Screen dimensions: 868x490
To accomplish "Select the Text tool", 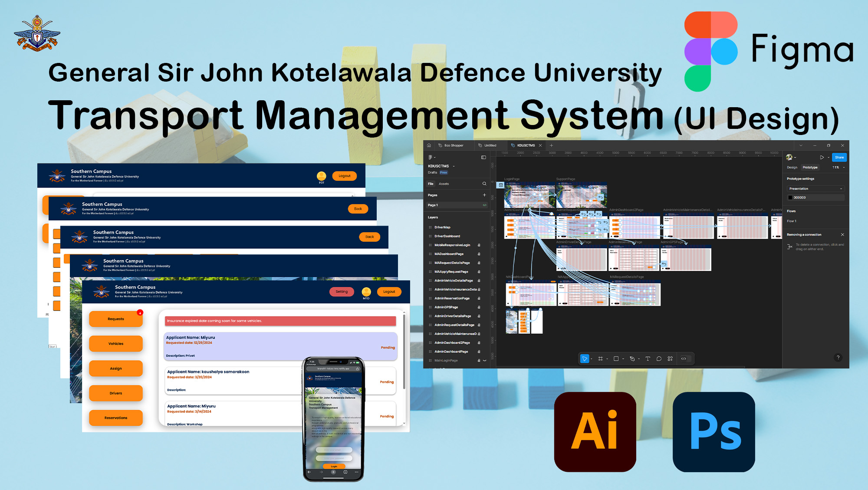I will [648, 358].
